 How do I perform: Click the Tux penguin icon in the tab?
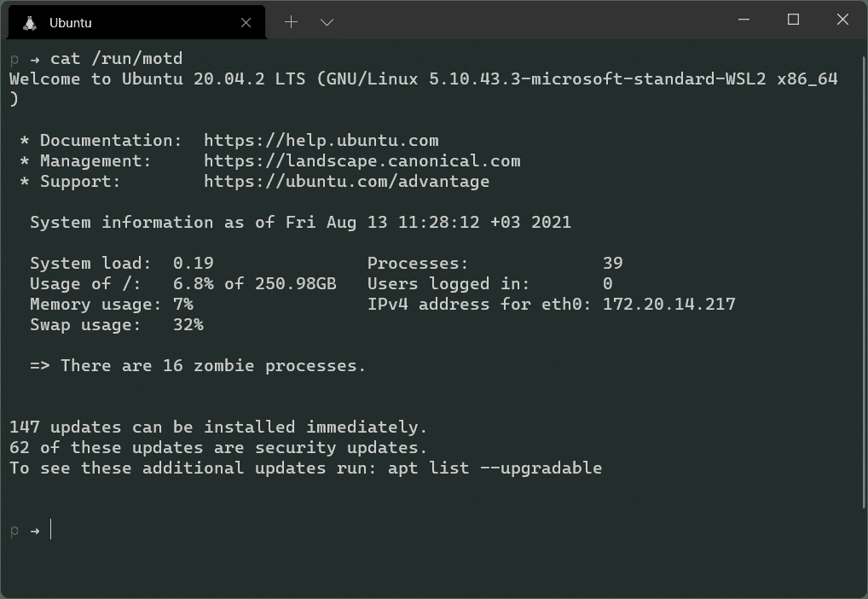(30, 23)
